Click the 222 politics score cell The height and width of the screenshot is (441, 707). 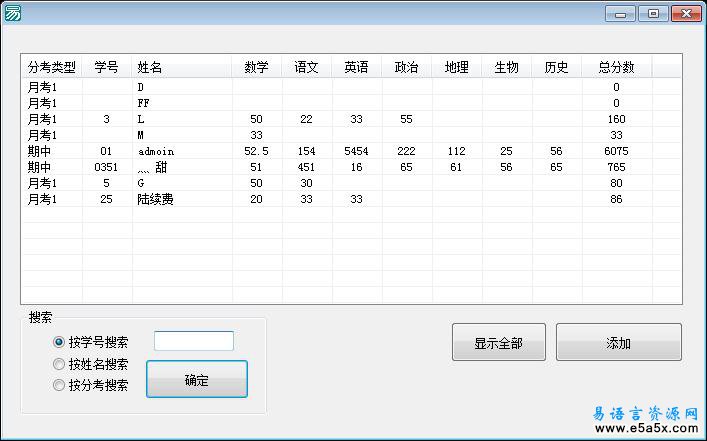tap(406, 151)
